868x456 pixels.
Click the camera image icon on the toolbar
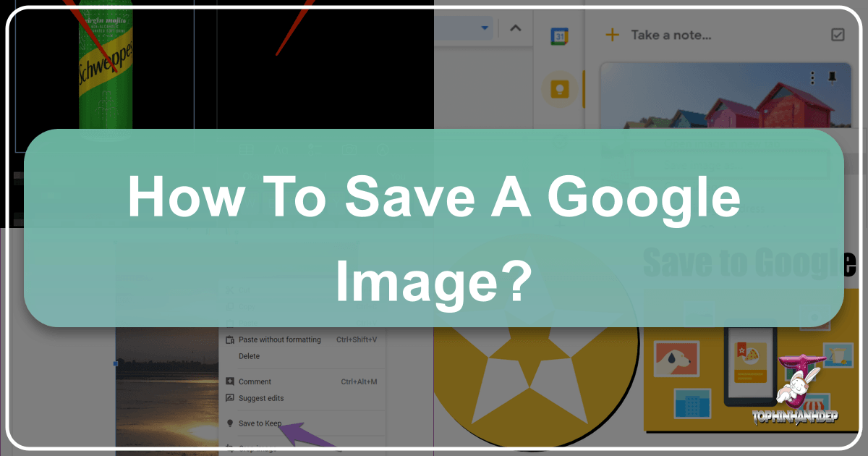tap(349, 149)
